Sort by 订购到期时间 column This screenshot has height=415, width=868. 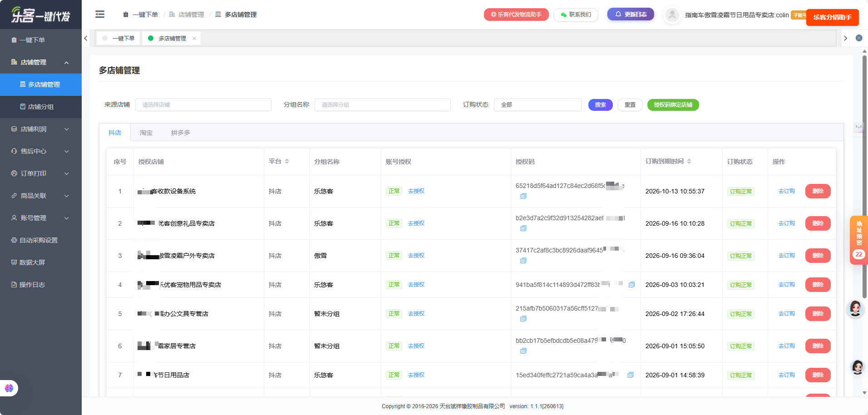click(x=689, y=162)
